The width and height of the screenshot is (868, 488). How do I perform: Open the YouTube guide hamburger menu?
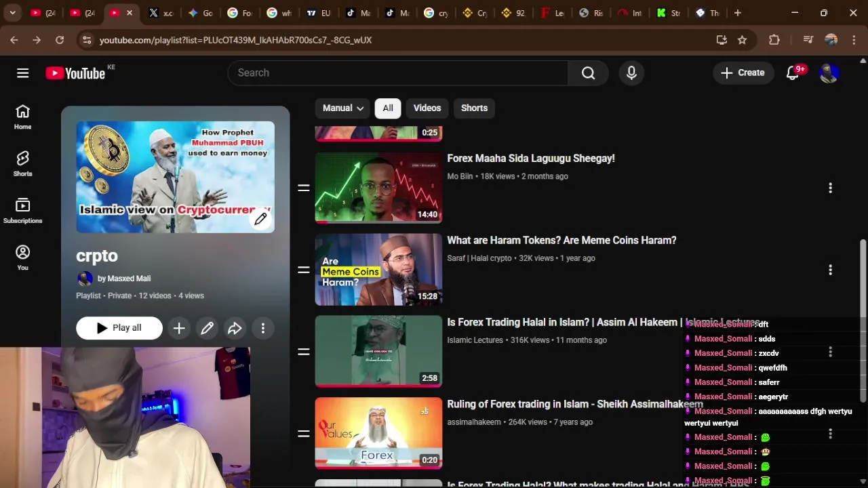pyautogui.click(x=22, y=73)
